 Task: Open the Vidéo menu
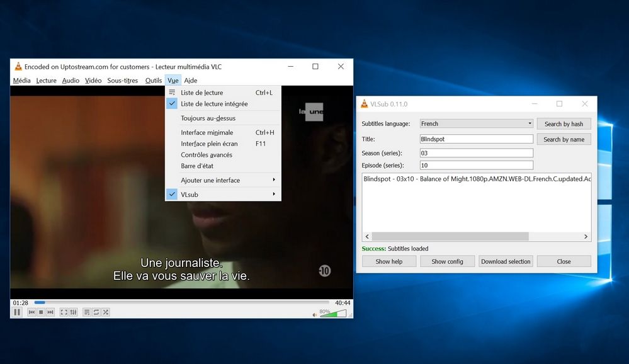tap(93, 80)
